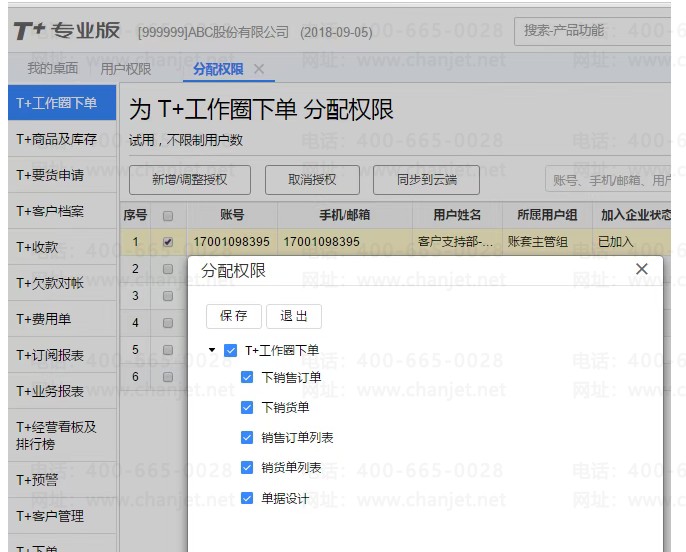Switch to 用户权限 tab

coord(126,69)
